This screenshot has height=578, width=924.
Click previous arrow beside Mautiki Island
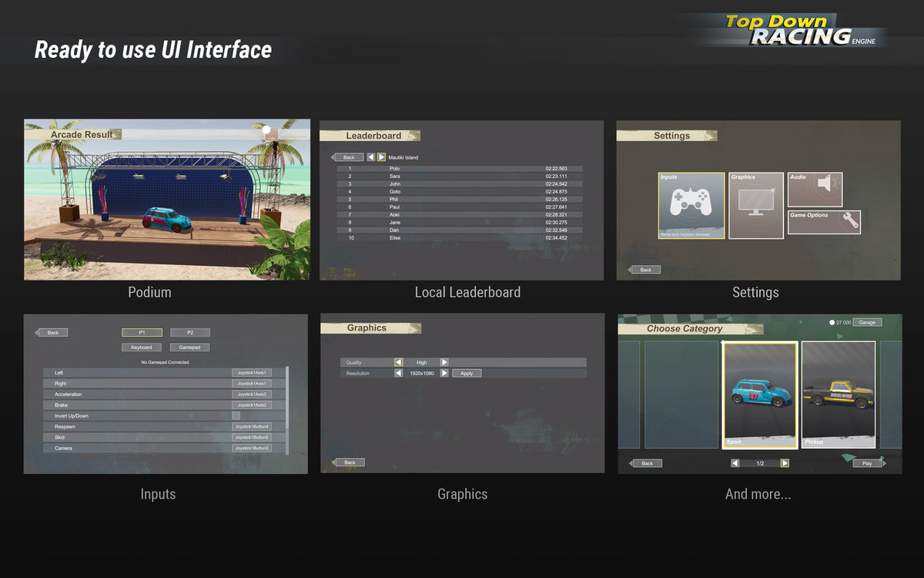pyautogui.click(x=370, y=157)
